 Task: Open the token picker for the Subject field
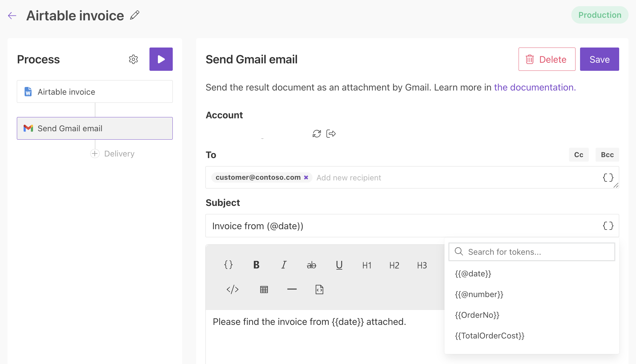pos(608,226)
